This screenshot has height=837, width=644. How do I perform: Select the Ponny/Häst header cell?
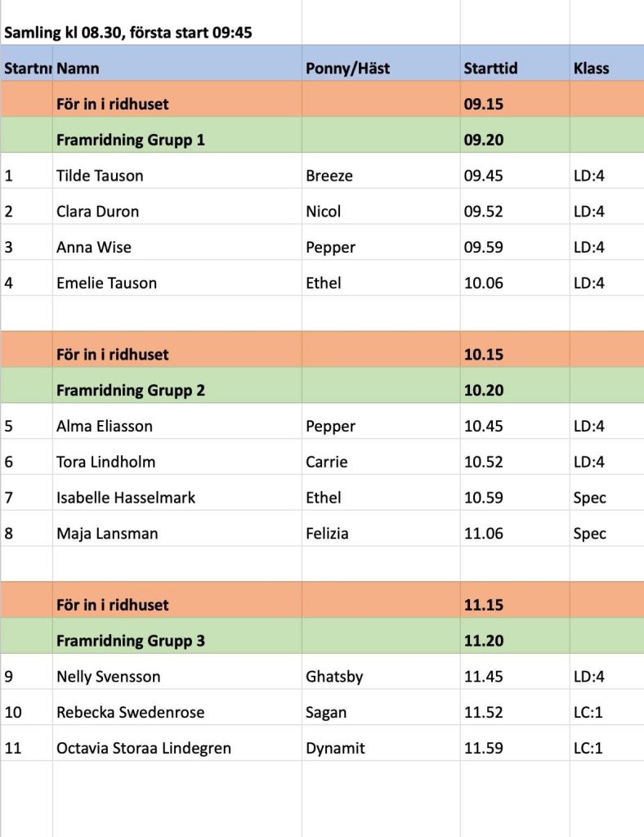click(x=347, y=69)
